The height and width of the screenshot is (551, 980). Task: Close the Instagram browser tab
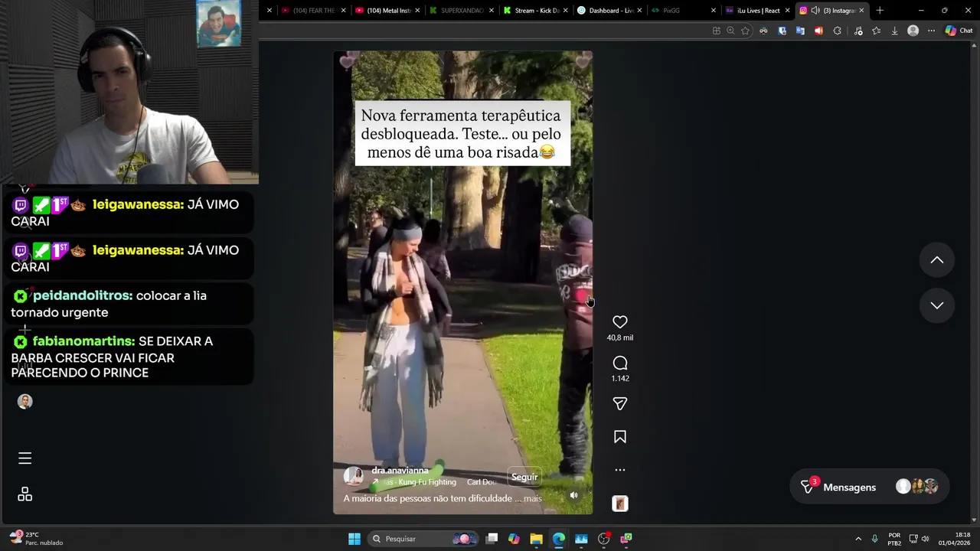(862, 11)
